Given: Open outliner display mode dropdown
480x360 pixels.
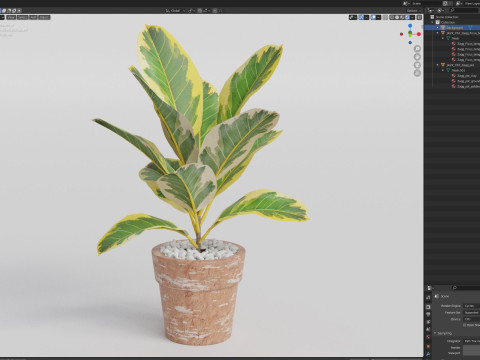Looking at the screenshot, I should (431, 10).
